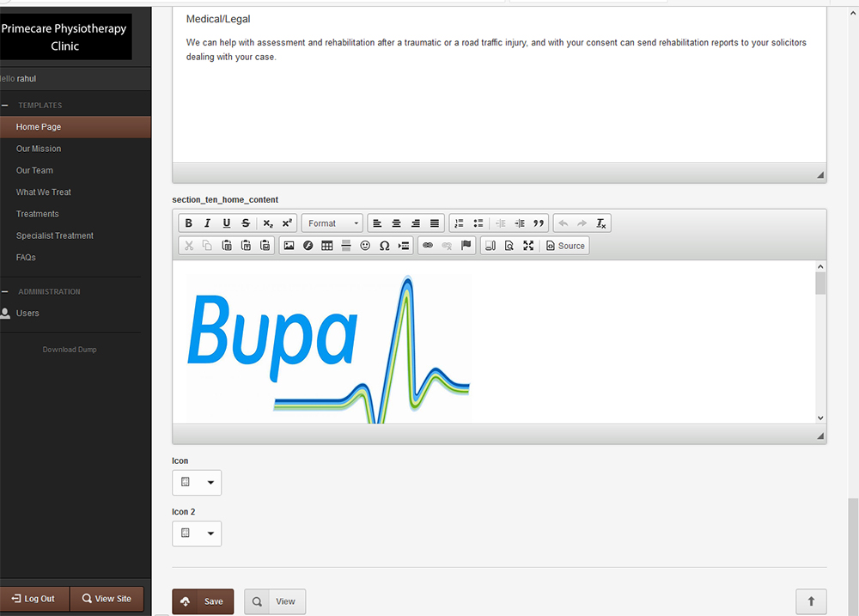The height and width of the screenshot is (616, 859).
Task: Apply Underline formatting in editor toolbar
Action: 226,223
